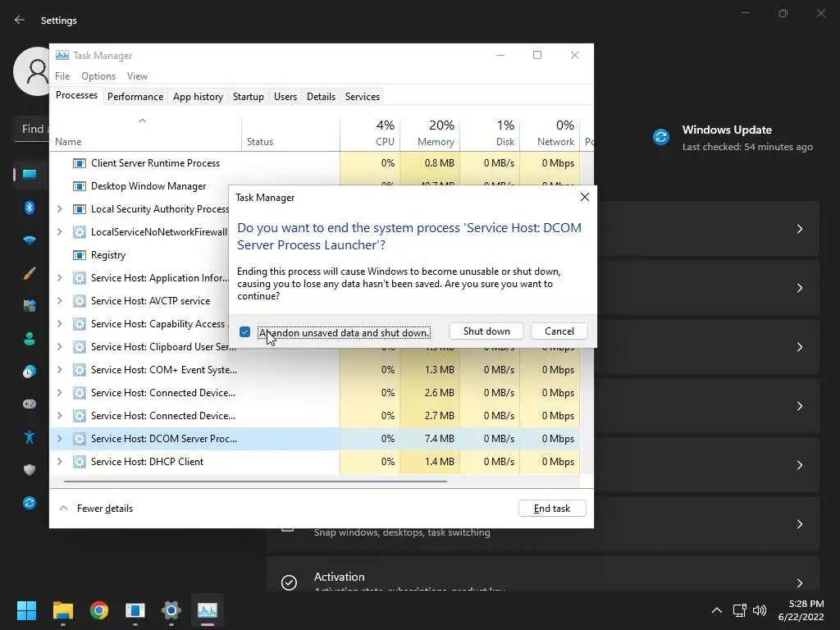
Task: Open Personalization in Settings sidebar
Action: click(30, 273)
